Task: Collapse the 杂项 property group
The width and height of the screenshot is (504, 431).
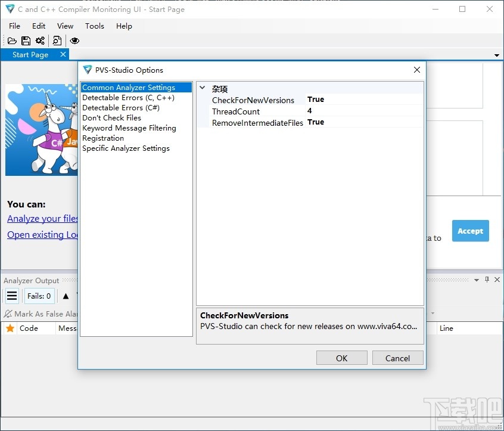Action: (203, 88)
